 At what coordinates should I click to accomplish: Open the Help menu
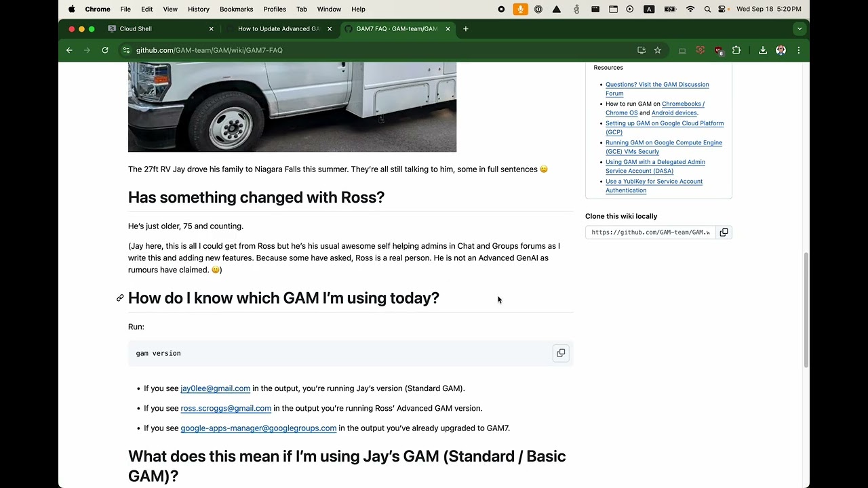click(358, 9)
